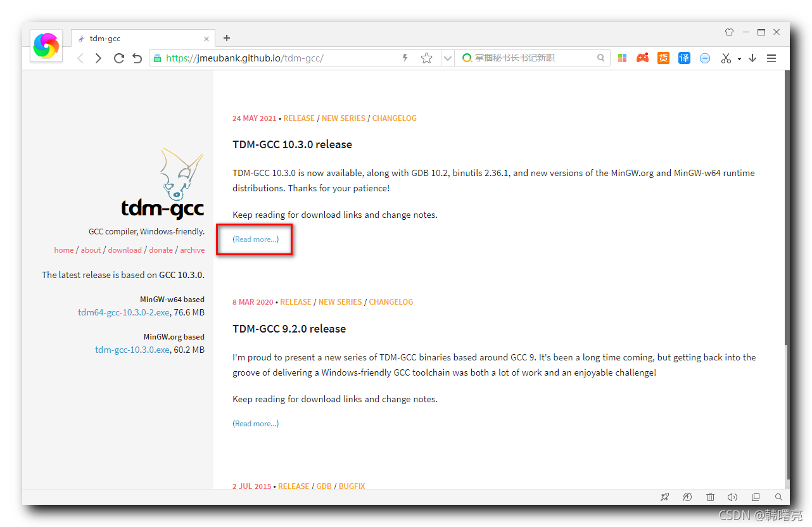Click BUGFIX tag on 2 Jul 2015 post
This screenshot has width=812, height=527.
coord(352,486)
